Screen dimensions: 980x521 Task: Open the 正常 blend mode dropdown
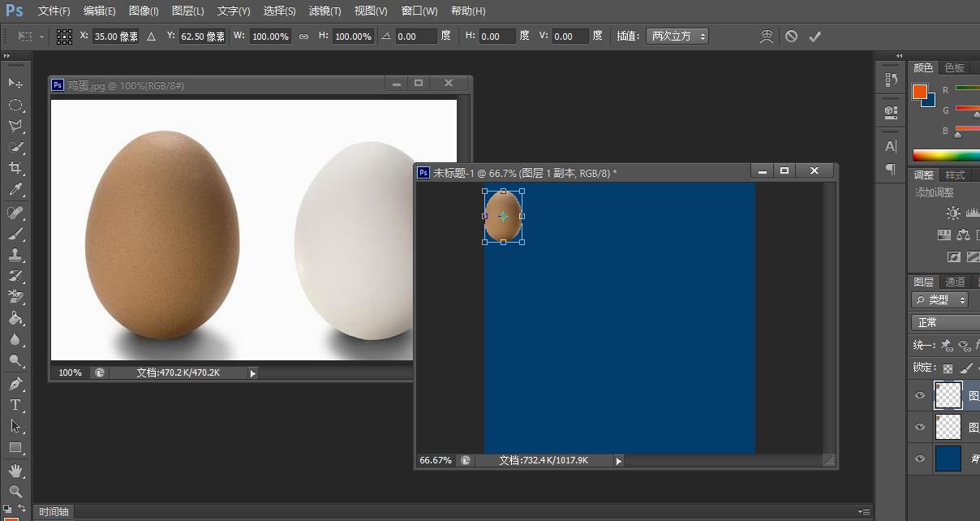945,322
